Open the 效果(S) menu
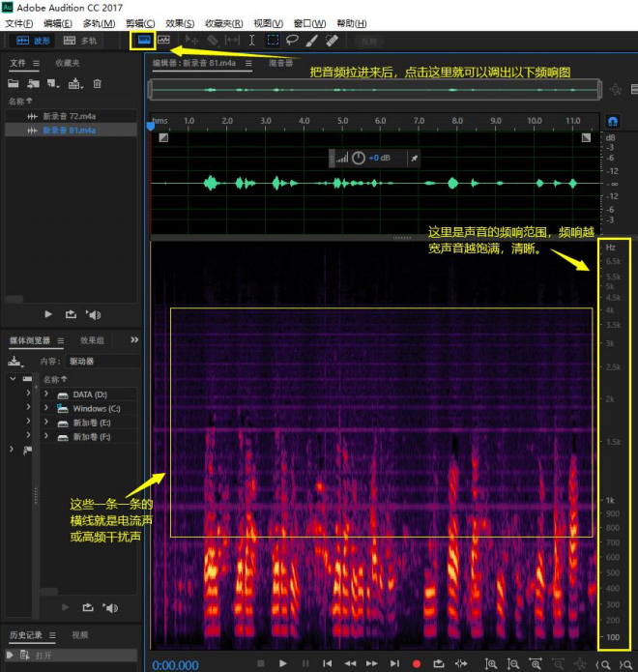Screen dimensions: 638x672 [180, 23]
